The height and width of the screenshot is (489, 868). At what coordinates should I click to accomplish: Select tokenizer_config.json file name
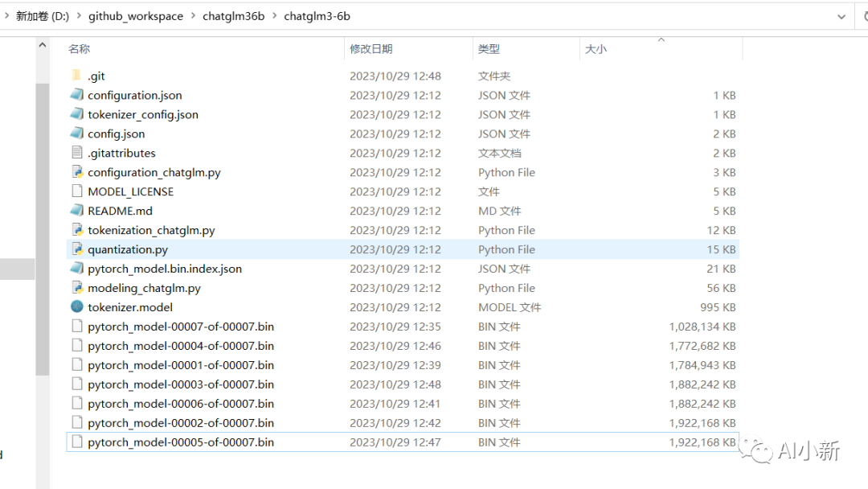pos(143,115)
